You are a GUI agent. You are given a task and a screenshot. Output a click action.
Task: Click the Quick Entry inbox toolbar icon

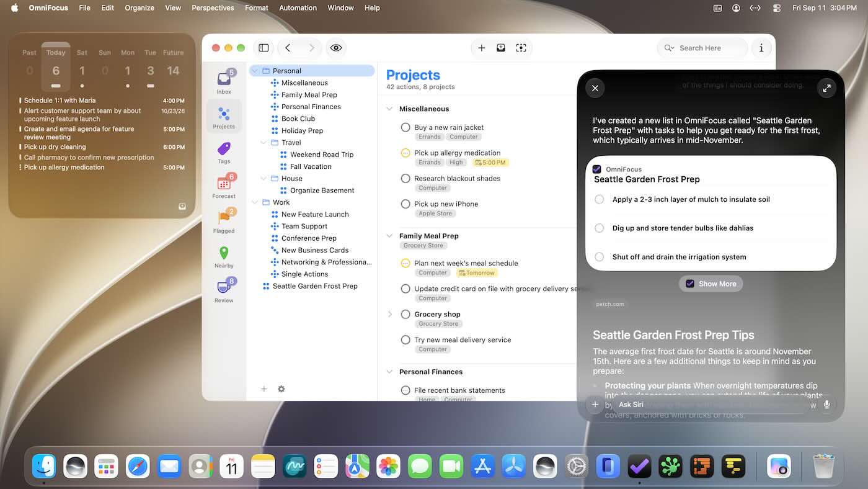501,48
